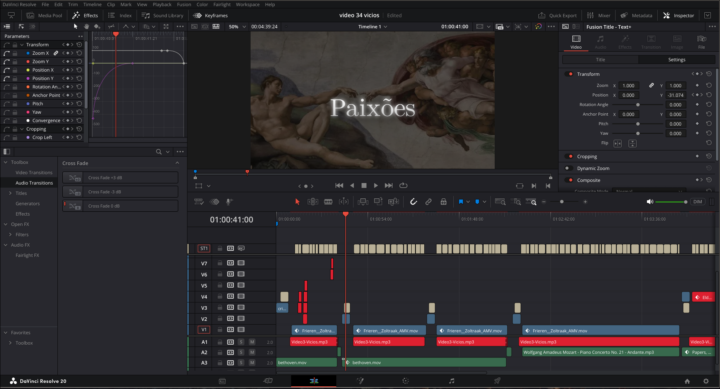Activate the Trim Edit mode tool
720x389 pixels.
tap(313, 202)
